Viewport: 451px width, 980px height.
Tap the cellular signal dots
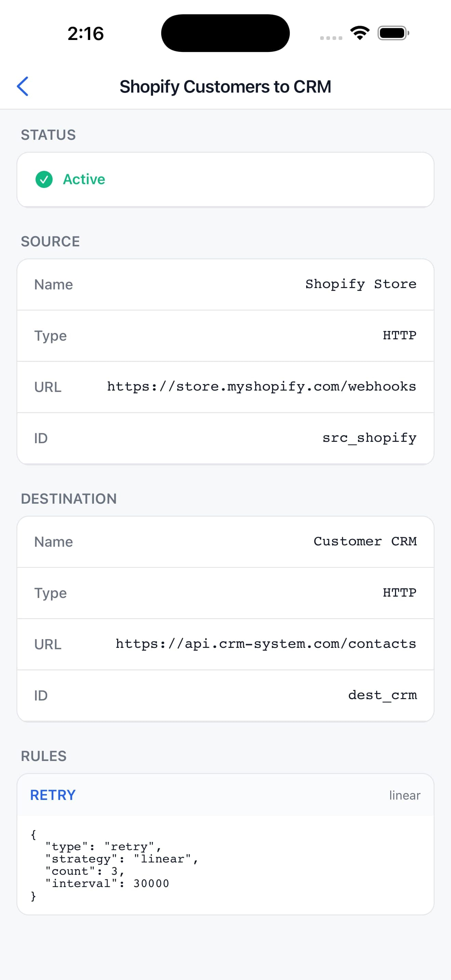pyautogui.click(x=331, y=38)
